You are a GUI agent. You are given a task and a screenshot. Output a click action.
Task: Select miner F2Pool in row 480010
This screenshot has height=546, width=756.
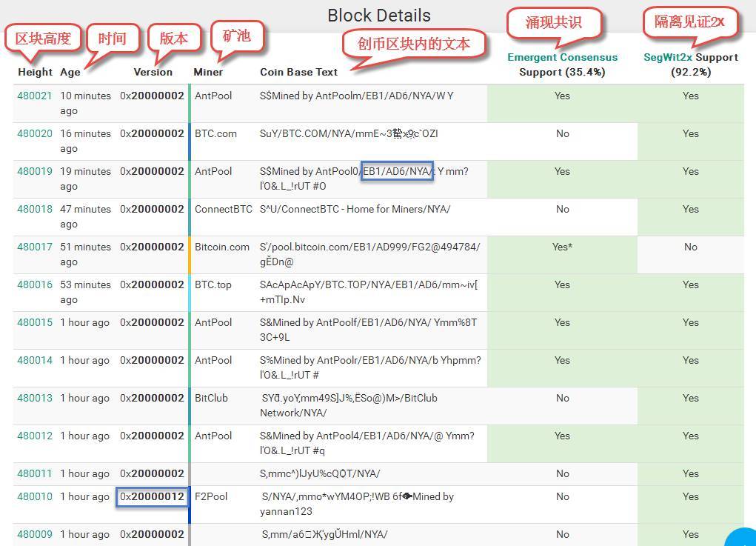coord(211,496)
